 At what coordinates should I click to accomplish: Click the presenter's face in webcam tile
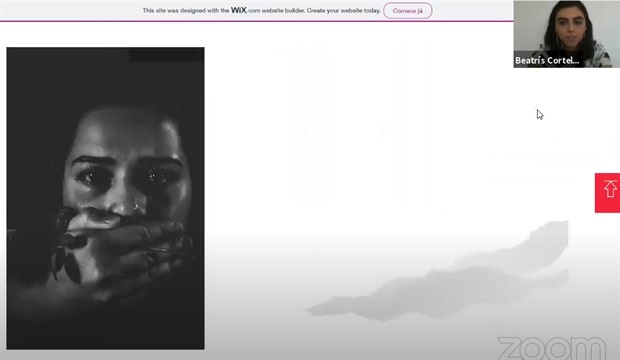pyautogui.click(x=569, y=28)
